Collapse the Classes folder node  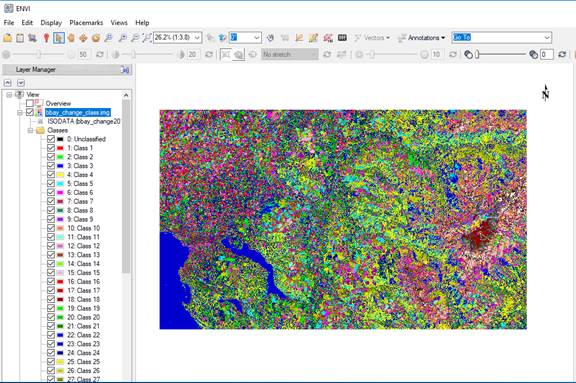[30, 130]
